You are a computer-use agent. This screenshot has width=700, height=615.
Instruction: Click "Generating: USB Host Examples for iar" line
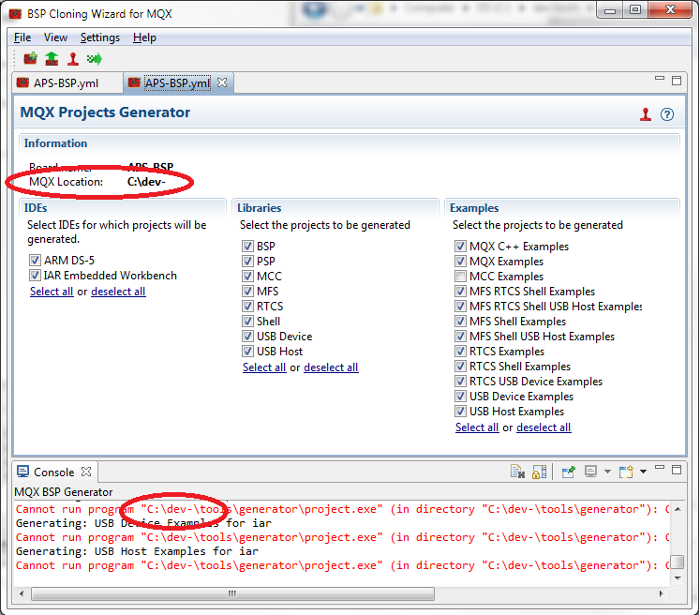(137, 551)
